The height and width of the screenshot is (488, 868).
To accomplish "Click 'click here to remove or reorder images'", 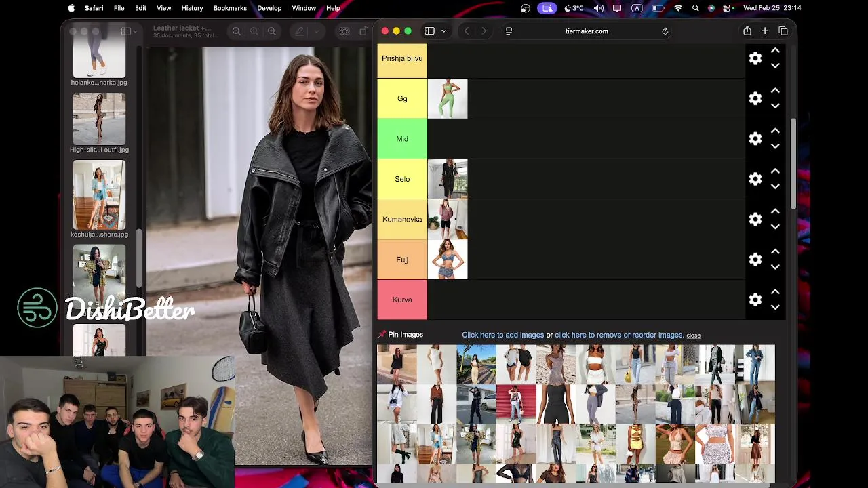I will [618, 335].
